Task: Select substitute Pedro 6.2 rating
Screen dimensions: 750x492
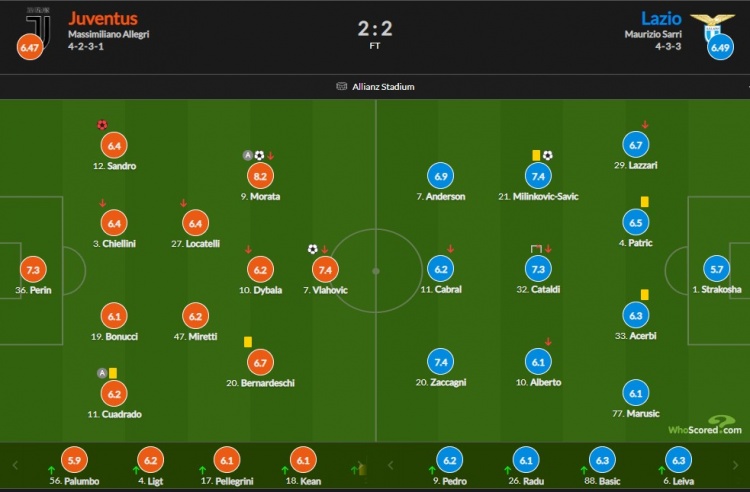Action: [x=450, y=460]
